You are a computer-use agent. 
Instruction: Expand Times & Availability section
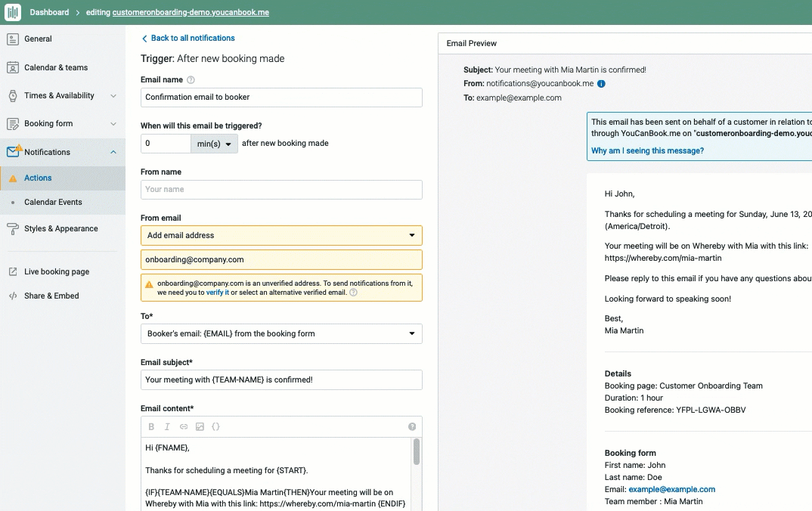click(x=113, y=96)
